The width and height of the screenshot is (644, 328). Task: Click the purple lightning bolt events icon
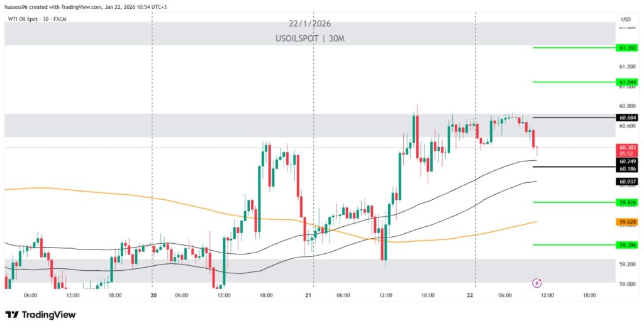tap(537, 283)
